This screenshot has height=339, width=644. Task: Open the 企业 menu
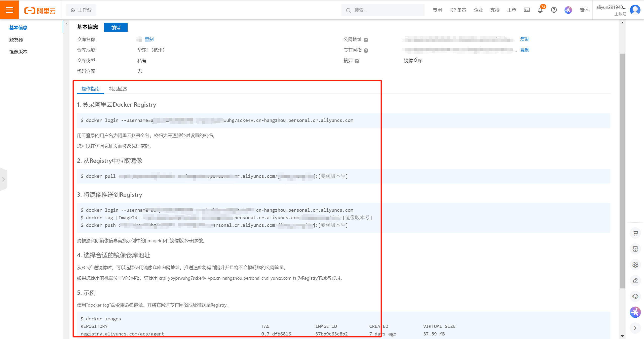(478, 10)
